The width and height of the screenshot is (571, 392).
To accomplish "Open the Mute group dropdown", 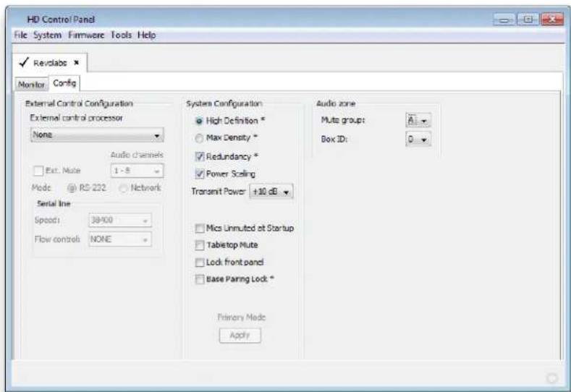I will (x=418, y=121).
